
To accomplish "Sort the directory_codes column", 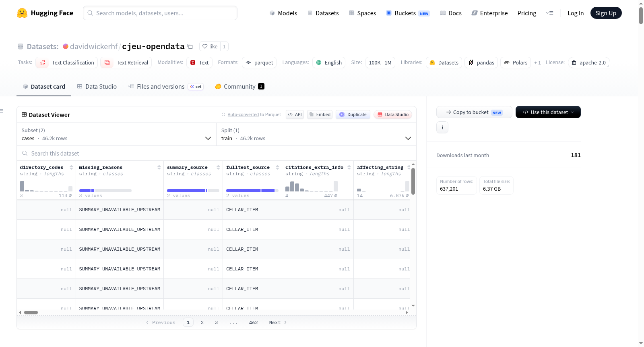I will [x=71, y=167].
